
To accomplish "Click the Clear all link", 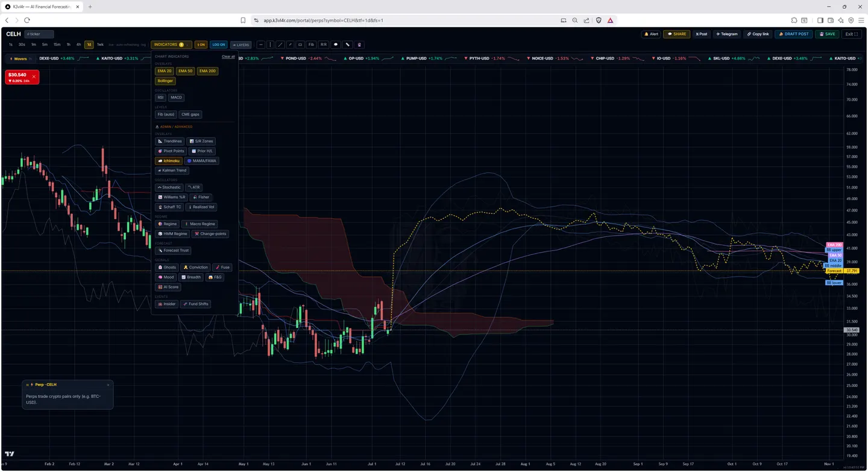I will point(228,57).
